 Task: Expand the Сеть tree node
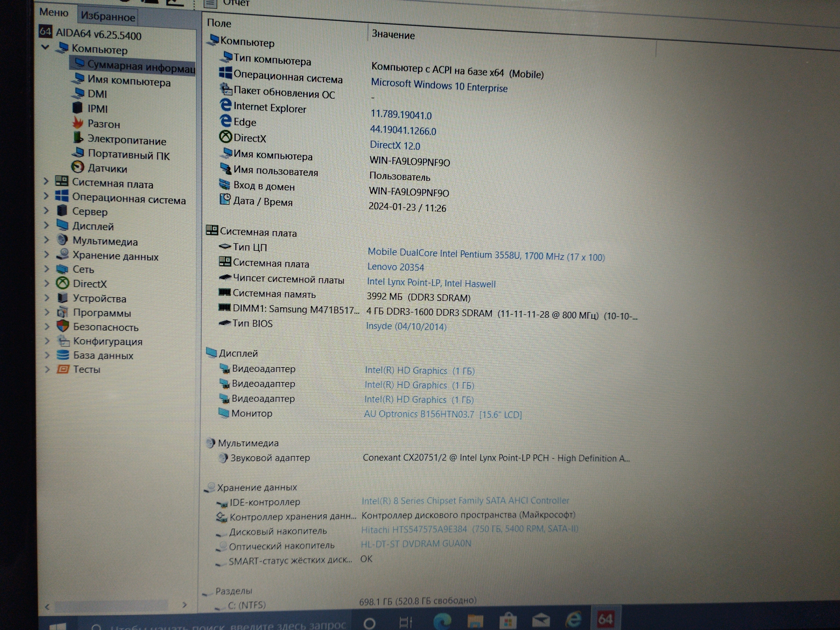(x=46, y=269)
